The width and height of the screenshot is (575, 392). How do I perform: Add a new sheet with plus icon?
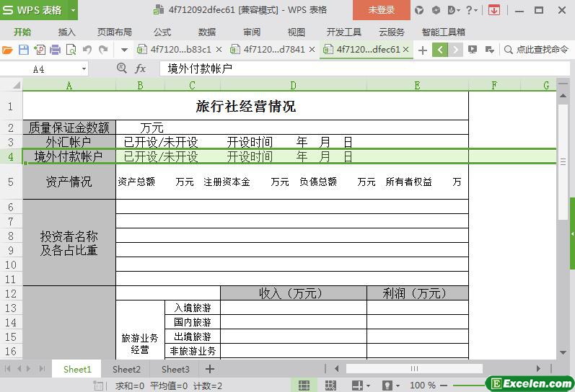click(210, 369)
